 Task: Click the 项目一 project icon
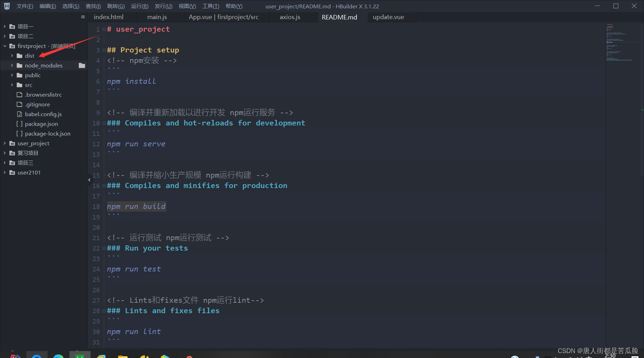click(12, 26)
